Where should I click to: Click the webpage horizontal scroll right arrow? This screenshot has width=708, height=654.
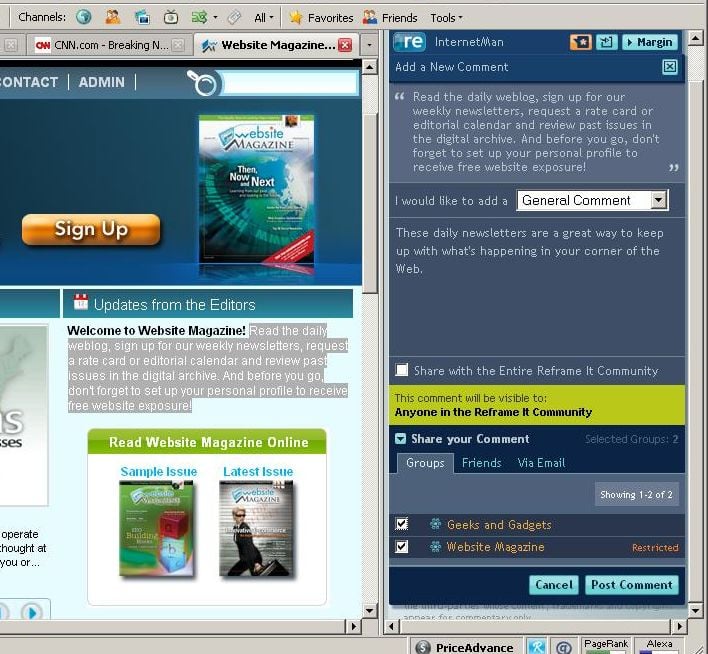coord(354,626)
